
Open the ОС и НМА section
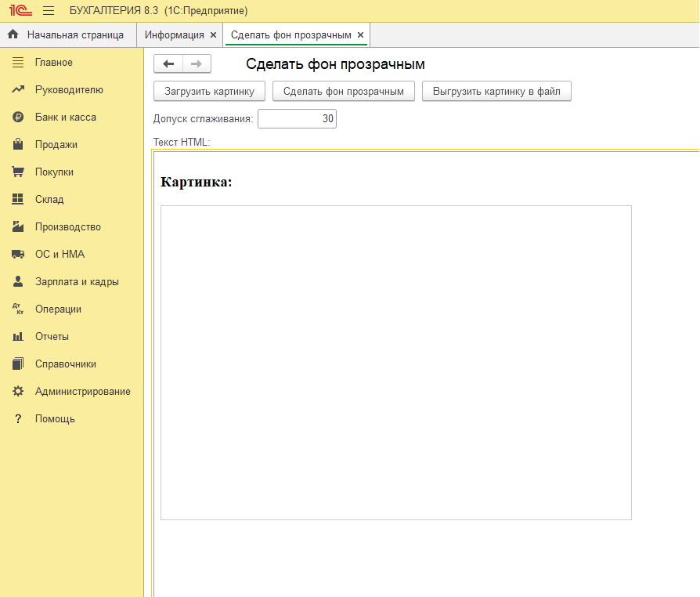coord(60,255)
